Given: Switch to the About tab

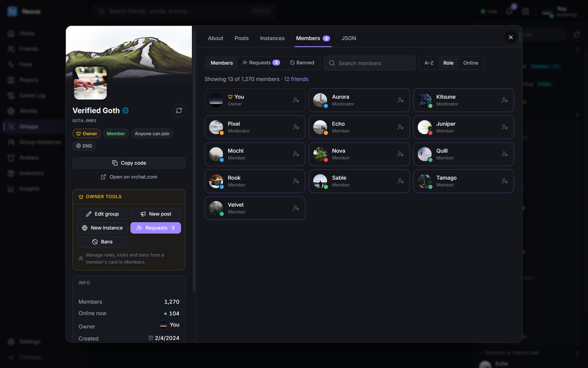Looking at the screenshot, I should tap(215, 38).
